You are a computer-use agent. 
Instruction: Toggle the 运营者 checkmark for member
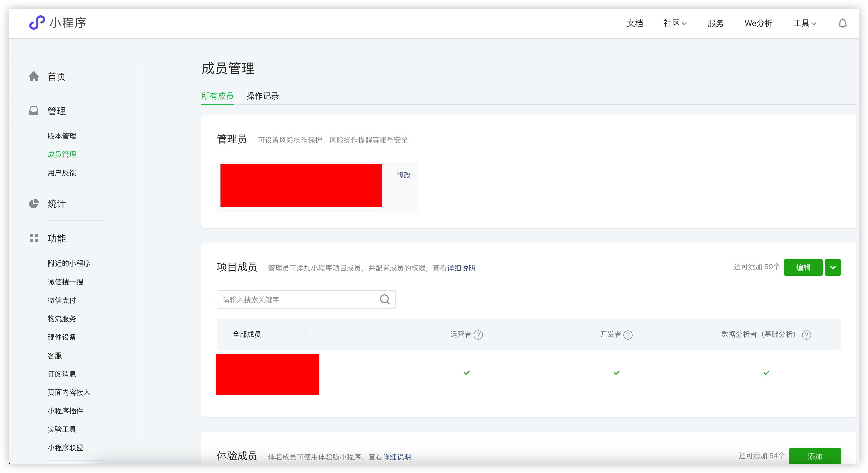[x=467, y=373]
